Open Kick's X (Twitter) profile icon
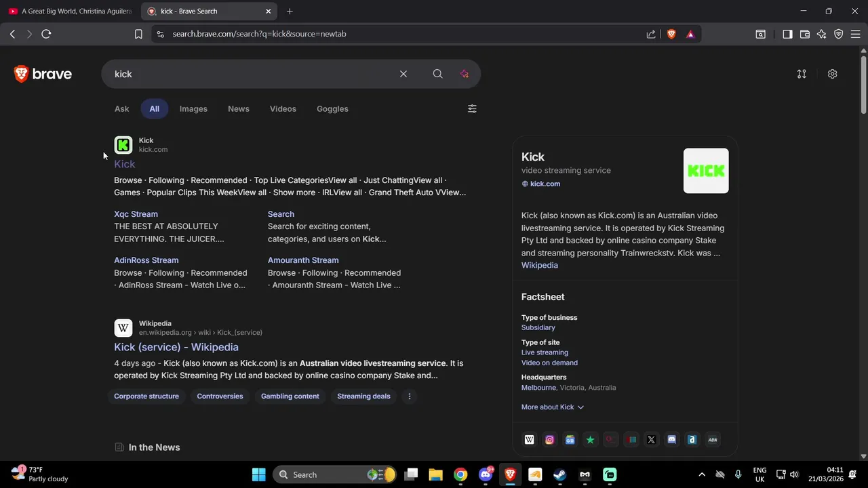The width and height of the screenshot is (868, 488). [x=651, y=440]
